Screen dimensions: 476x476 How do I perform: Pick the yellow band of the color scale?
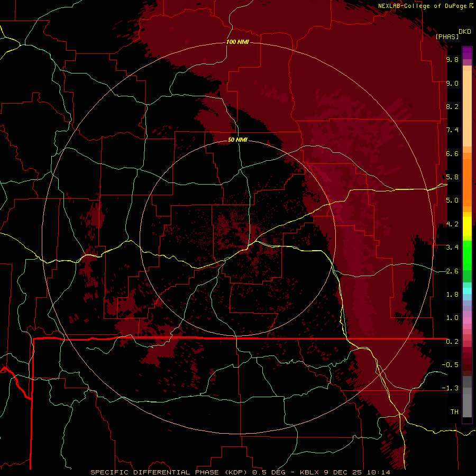467,226
